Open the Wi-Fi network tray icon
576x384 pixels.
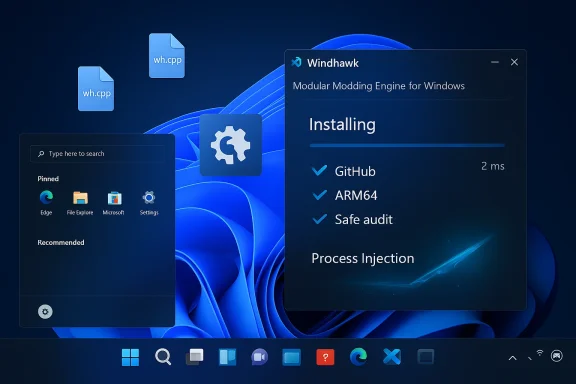(x=540, y=353)
